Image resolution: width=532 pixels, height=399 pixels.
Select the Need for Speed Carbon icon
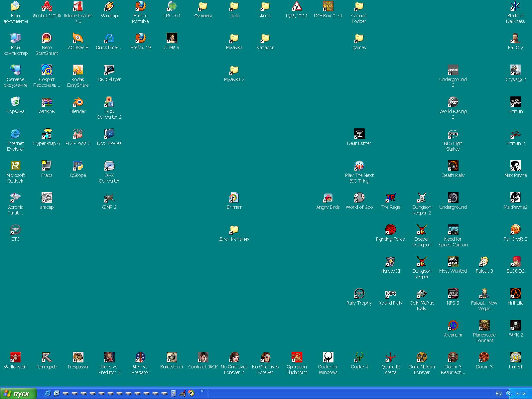tap(453, 229)
